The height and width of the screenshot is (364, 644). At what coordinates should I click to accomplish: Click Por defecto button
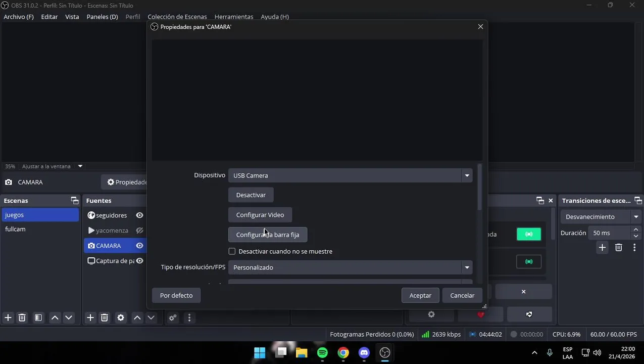176,295
